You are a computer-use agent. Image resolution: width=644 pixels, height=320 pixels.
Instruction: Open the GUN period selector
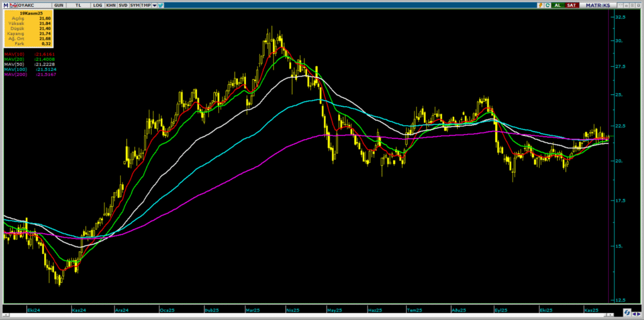click(x=58, y=5)
